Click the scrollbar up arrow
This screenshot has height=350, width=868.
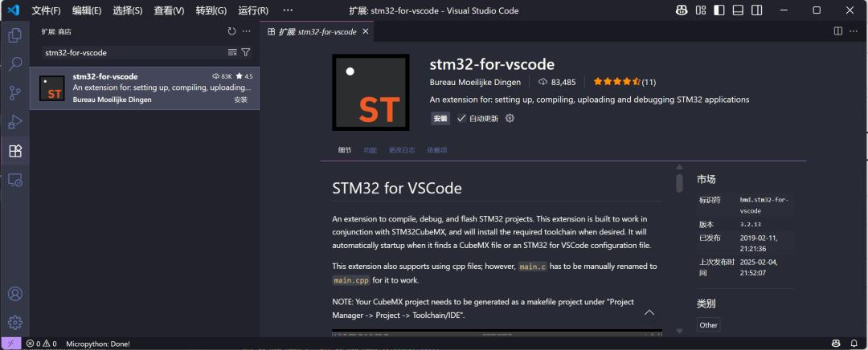tap(679, 168)
